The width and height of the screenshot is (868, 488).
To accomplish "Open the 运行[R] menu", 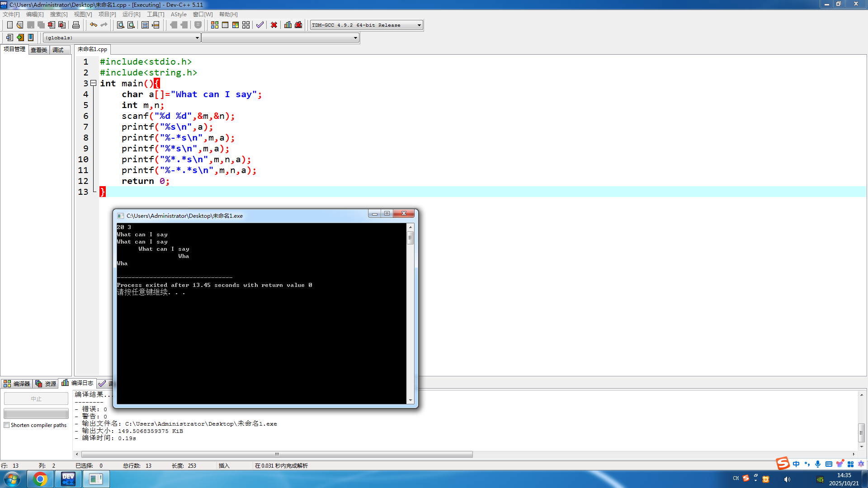I will 131,14.
